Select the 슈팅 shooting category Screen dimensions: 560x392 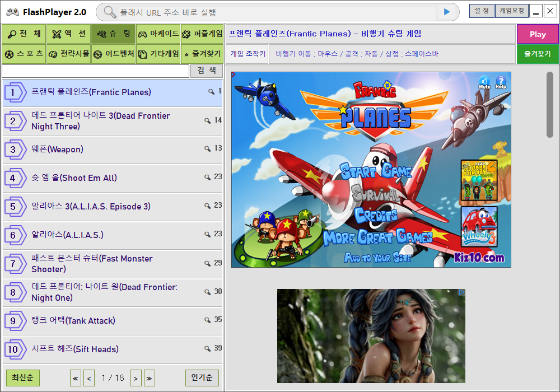[x=113, y=34]
